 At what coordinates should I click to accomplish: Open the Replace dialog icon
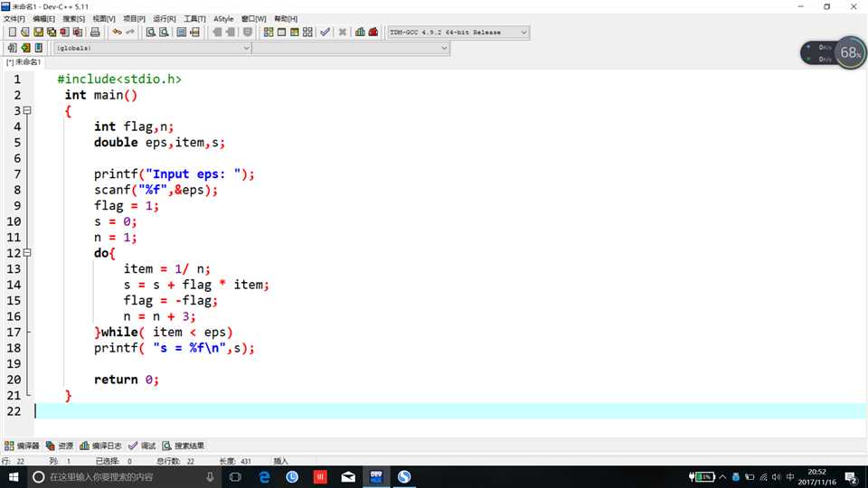[164, 33]
